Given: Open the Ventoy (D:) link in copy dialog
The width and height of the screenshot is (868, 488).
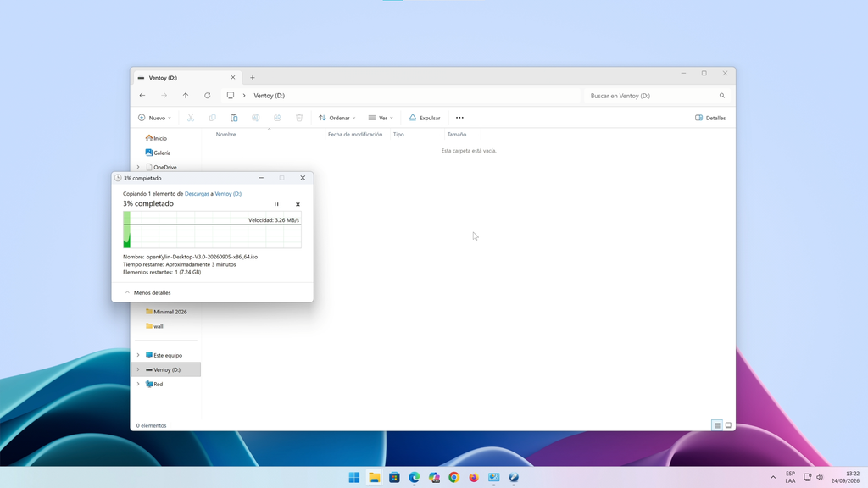Looking at the screenshot, I should pyautogui.click(x=228, y=194).
